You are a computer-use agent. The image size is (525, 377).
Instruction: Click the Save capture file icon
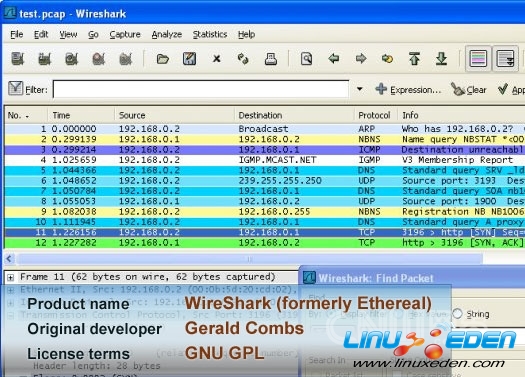coord(190,59)
